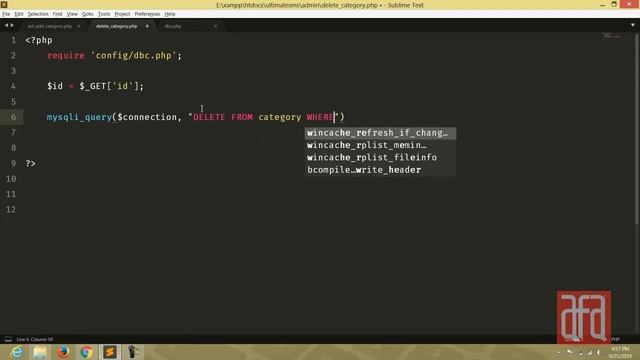The image size is (640, 360).
Task: Close the delete_category.php tab via unsaved dot
Action: click(147, 26)
